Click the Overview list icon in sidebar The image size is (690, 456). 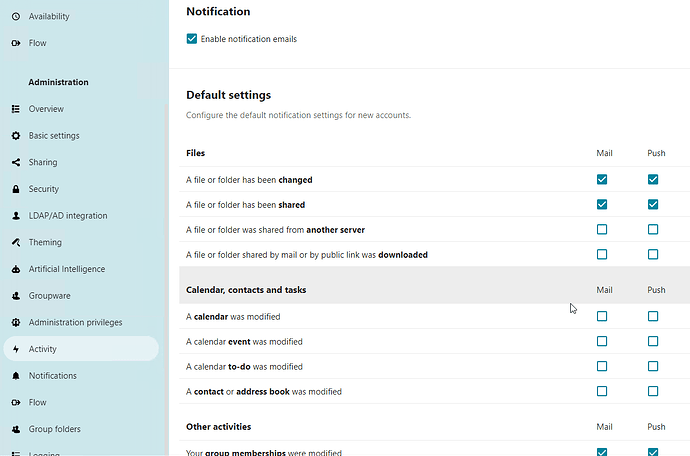(16, 109)
